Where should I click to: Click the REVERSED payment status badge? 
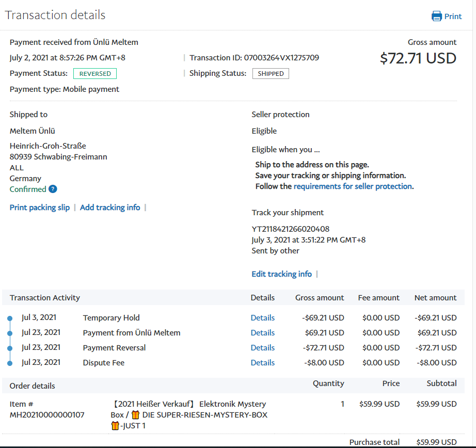[95, 74]
